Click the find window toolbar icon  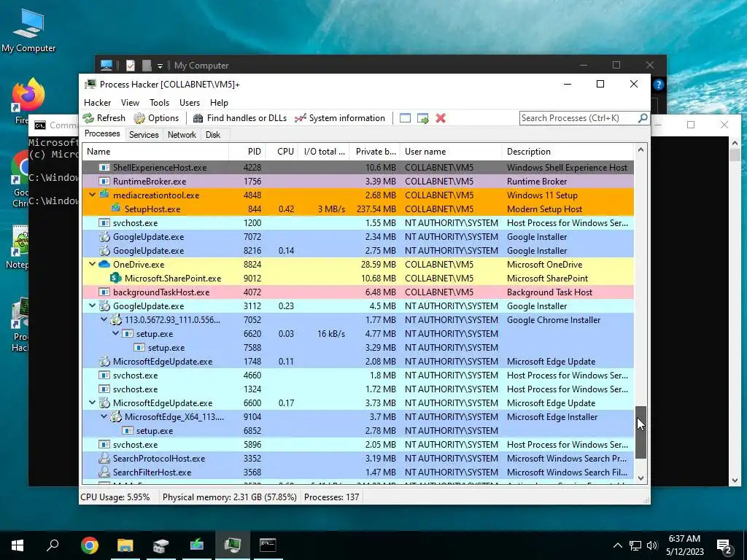click(x=405, y=118)
